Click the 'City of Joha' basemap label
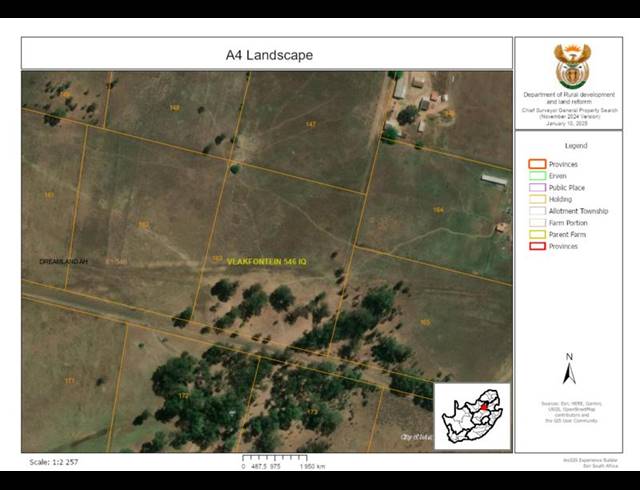The height and width of the screenshot is (490, 640). pos(416,437)
